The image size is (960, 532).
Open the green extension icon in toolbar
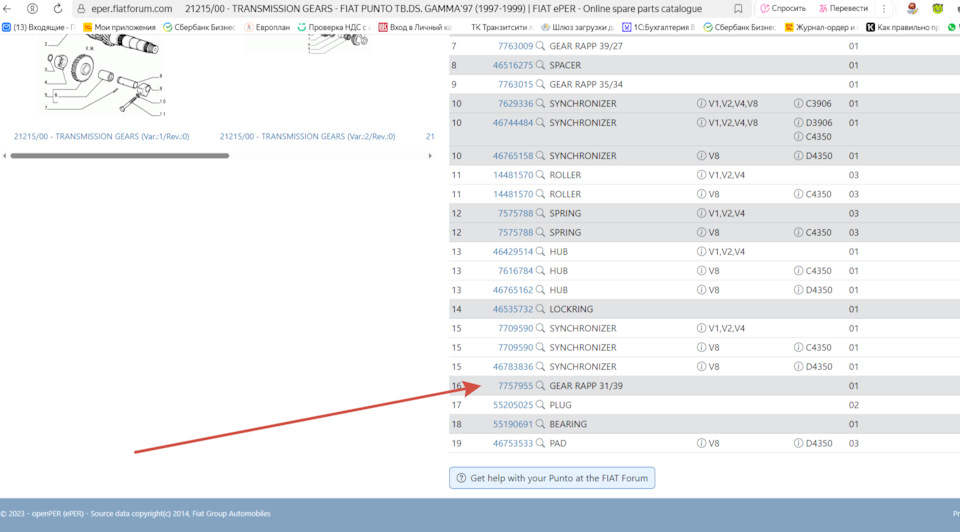pos(937,9)
